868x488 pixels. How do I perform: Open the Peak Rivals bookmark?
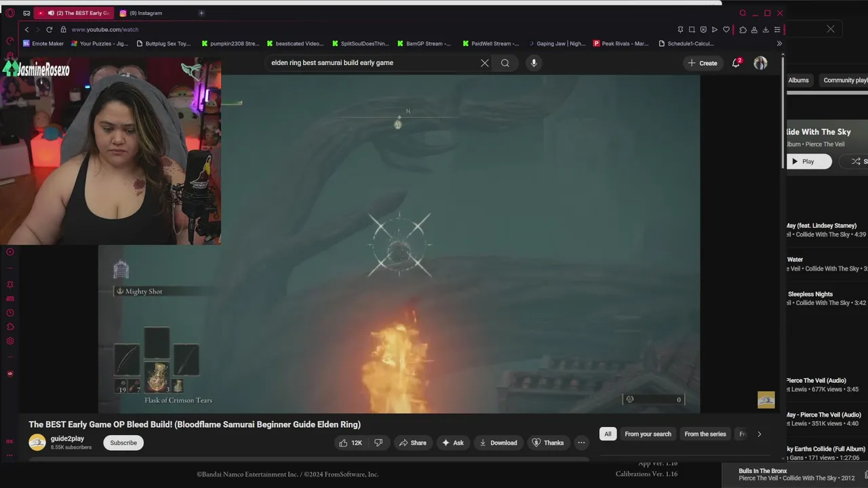621,43
